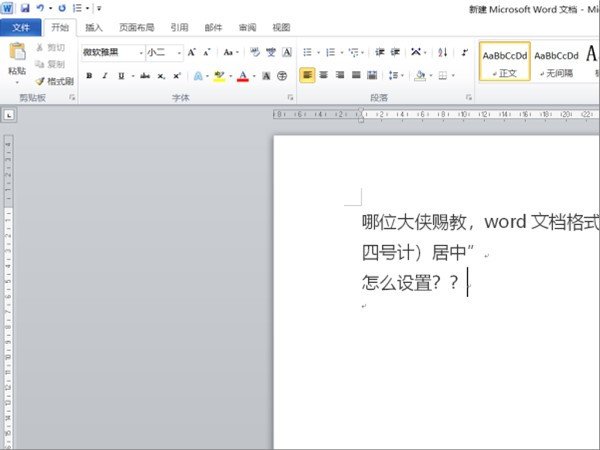The width and height of the screenshot is (600, 450).
Task: Open Paragraph dialog launcher in 段落 group
Action: [469, 98]
